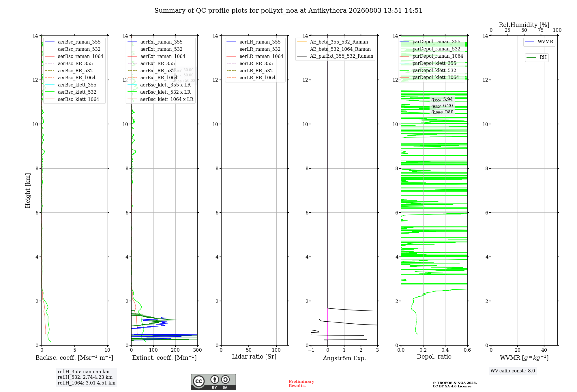The image size is (577, 392).
Task: Click the Lidar ratio [Sr] axis label
Action: (254, 357)
